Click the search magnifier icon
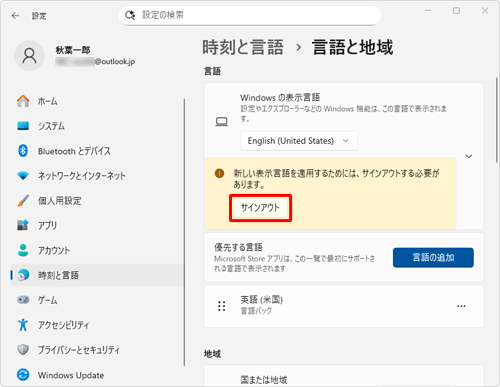The height and width of the screenshot is (387, 500). 130,15
